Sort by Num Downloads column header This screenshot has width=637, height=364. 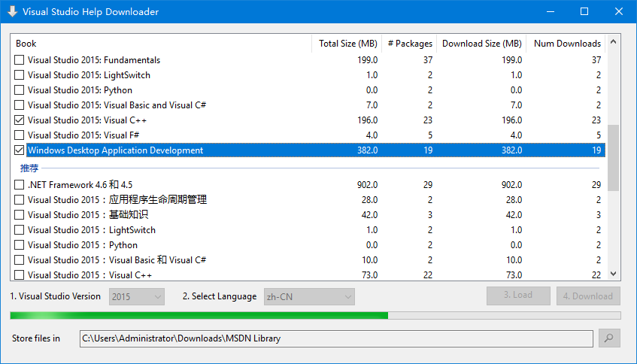(x=566, y=44)
